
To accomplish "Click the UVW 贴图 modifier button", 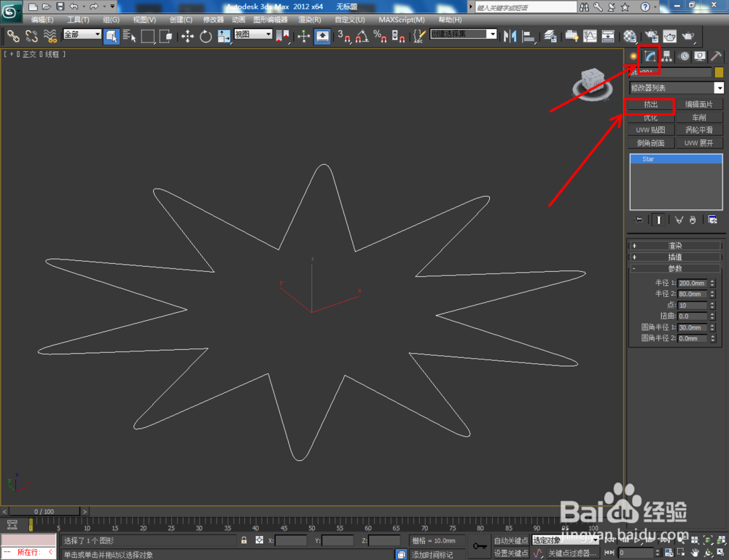I will click(x=650, y=130).
